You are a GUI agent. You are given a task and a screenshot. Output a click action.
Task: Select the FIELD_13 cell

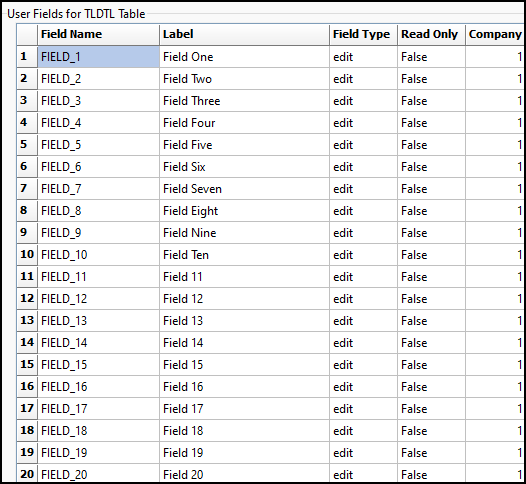pos(98,321)
